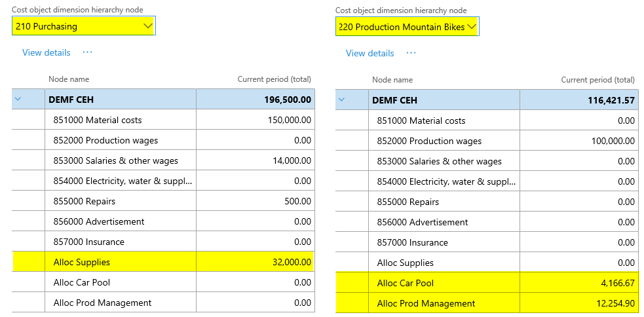Open more options ellipsis in right panel
The width and height of the screenshot is (644, 317).
click(411, 53)
